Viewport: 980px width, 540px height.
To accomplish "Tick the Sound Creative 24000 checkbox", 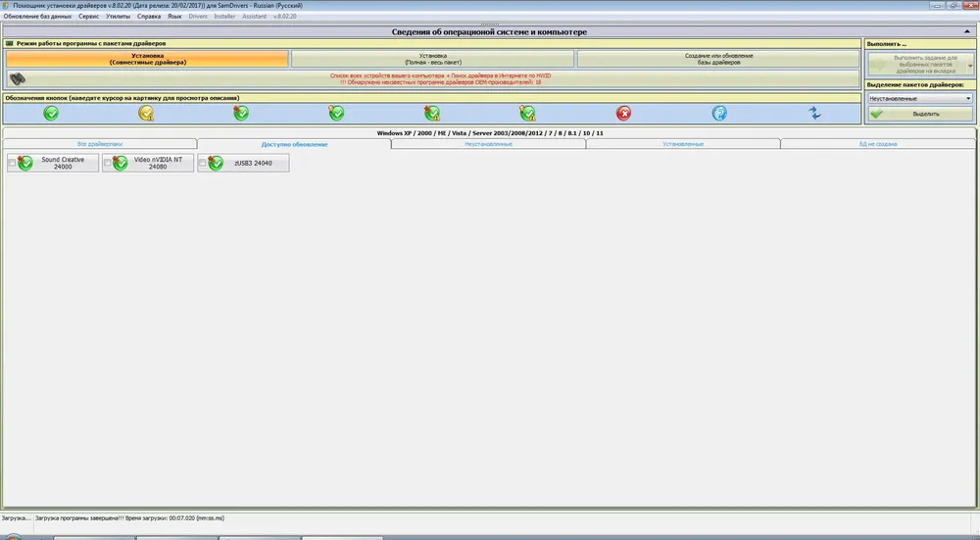I will pos(12,163).
